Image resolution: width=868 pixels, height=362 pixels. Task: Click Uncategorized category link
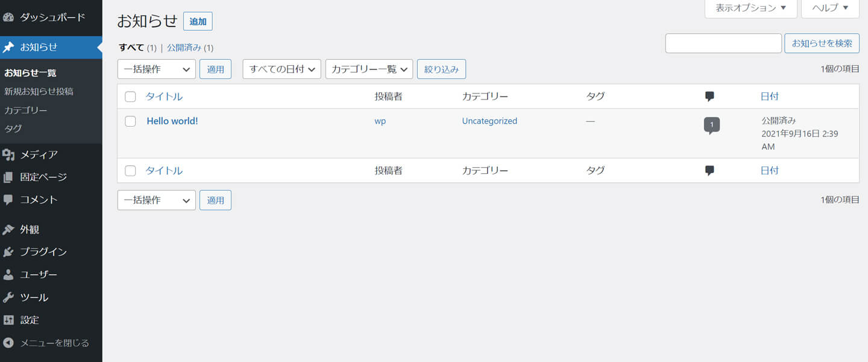[489, 121]
